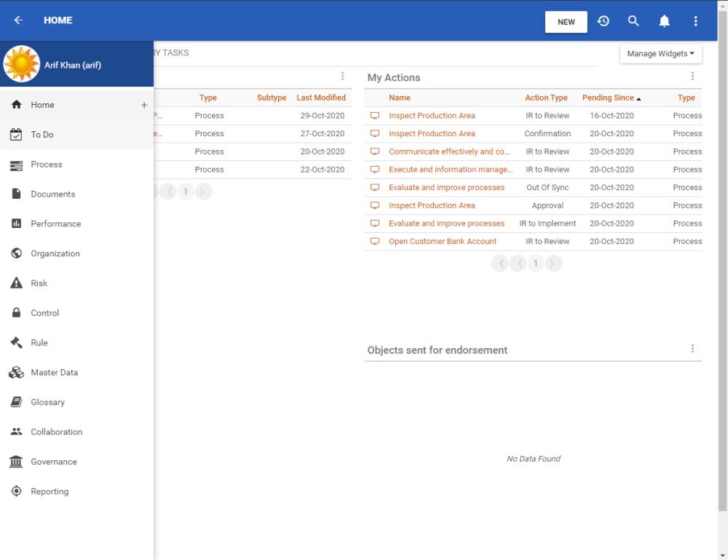The width and height of the screenshot is (728, 560).
Task: Click the Glossary book icon
Action: [16, 402]
